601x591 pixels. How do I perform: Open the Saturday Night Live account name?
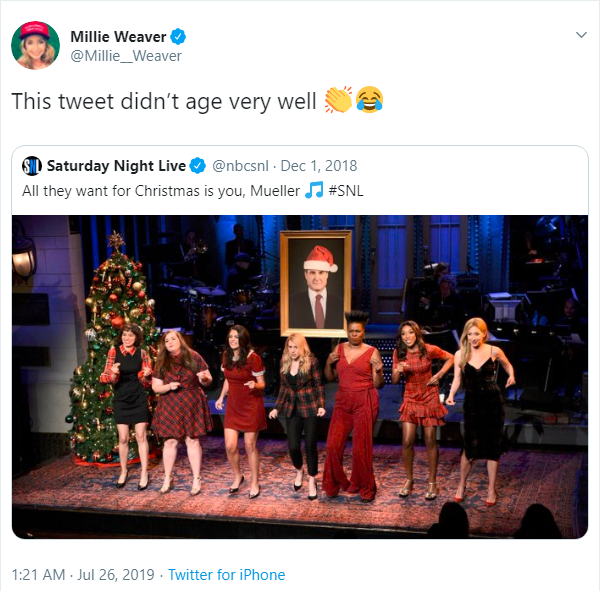116,166
